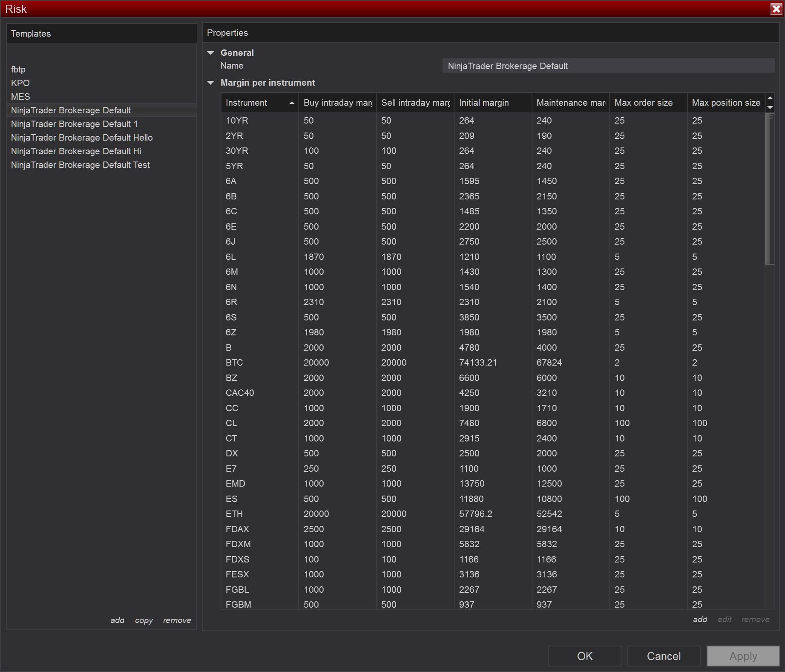Select NinjaTrader Brokerage Default Hello template
The height and width of the screenshot is (672, 785).
pyautogui.click(x=102, y=138)
